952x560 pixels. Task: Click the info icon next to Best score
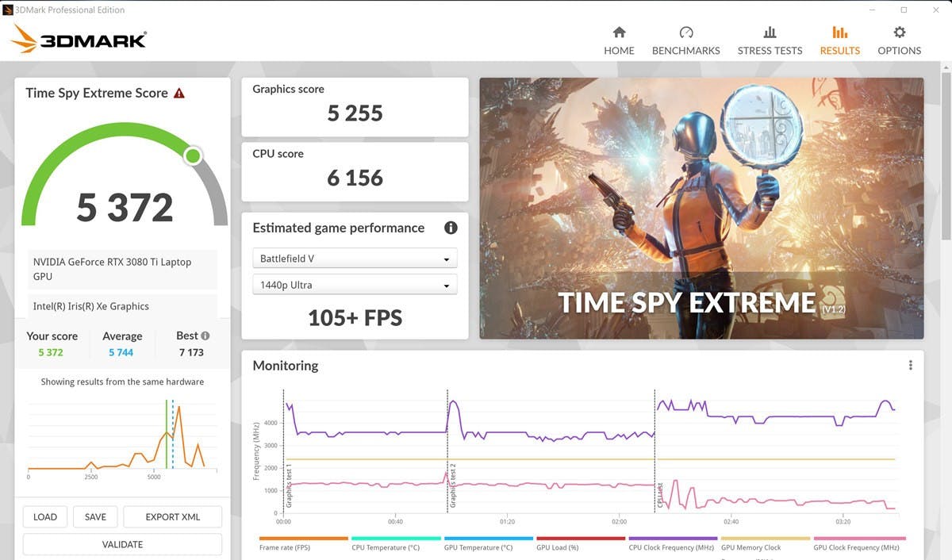point(205,336)
